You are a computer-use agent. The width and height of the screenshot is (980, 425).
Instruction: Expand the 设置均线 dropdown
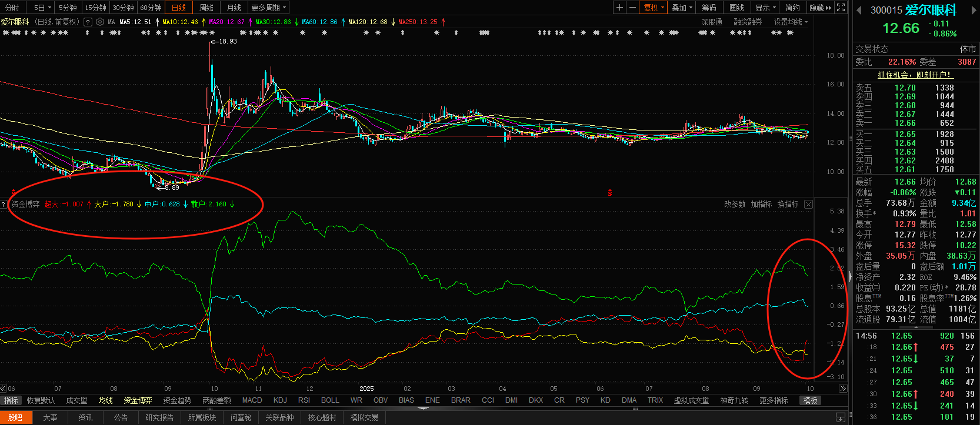(791, 22)
